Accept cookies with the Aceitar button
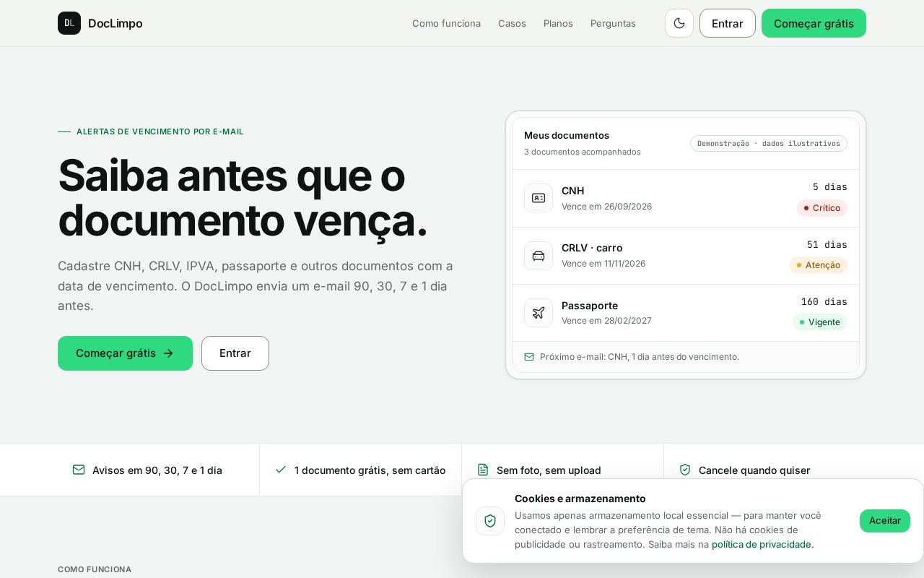Screen dimensions: 924x578 (885, 521)
